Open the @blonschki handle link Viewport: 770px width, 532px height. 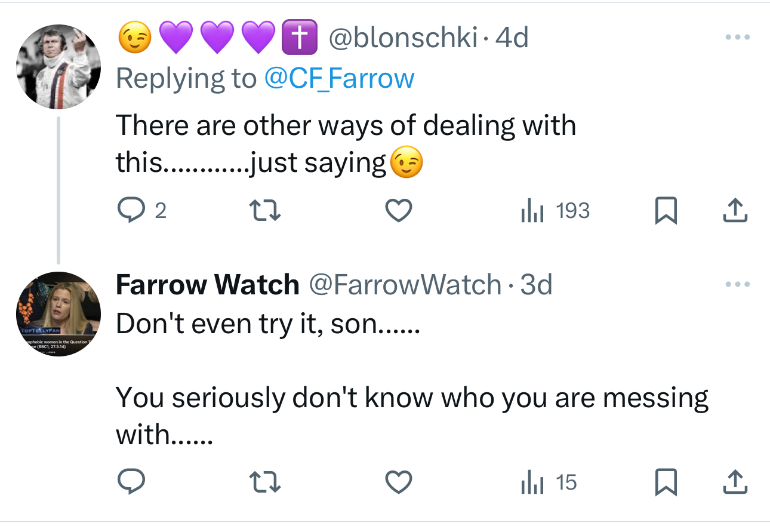(x=404, y=39)
